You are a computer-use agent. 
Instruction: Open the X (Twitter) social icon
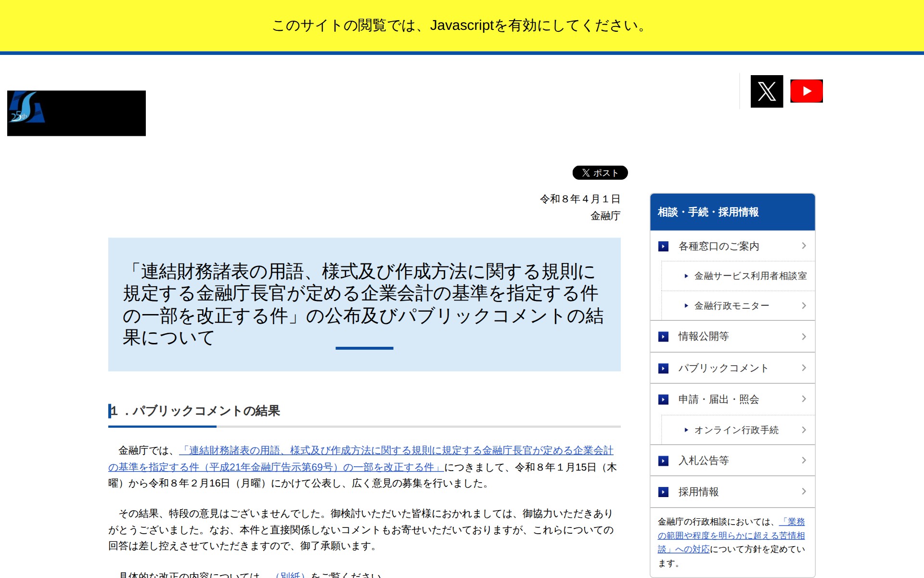coord(767,91)
